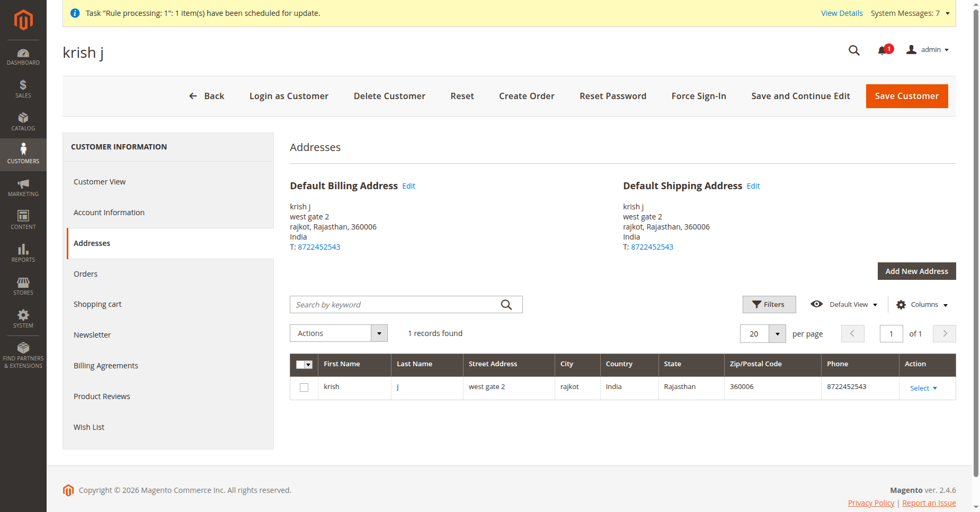The width and height of the screenshot is (980, 512).
Task: Open the Select action dropdown in address row
Action: 923,389
